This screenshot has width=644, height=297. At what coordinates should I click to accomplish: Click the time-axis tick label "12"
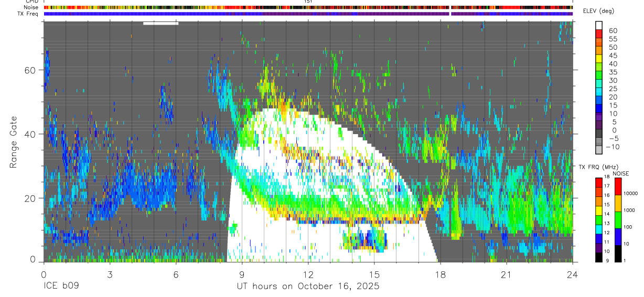(308, 275)
